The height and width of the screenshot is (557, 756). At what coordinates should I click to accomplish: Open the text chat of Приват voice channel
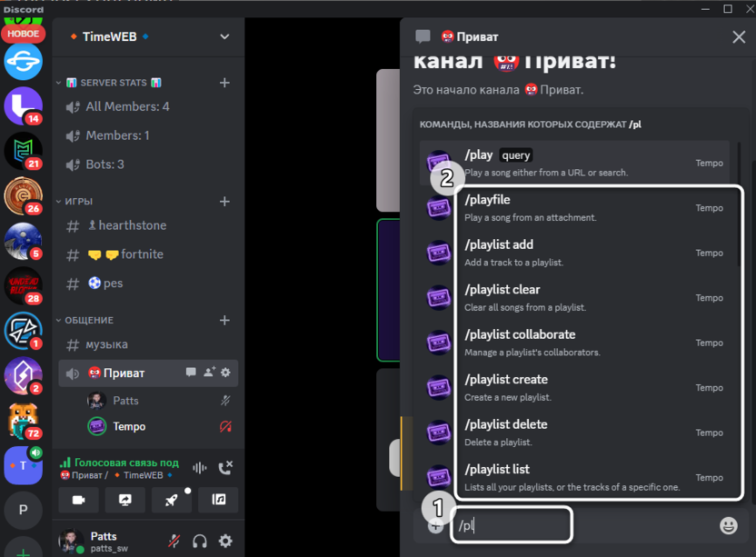191,373
